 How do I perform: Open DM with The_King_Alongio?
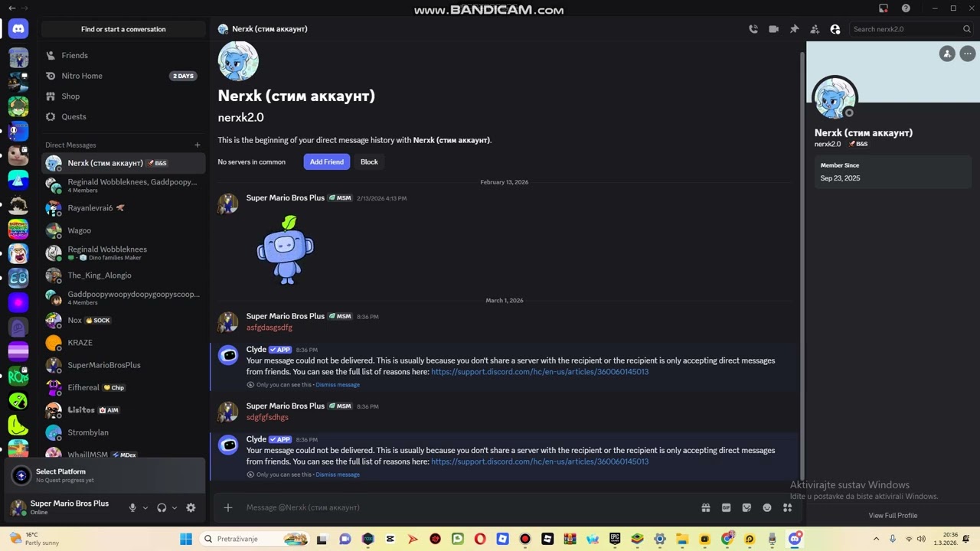[x=123, y=275]
